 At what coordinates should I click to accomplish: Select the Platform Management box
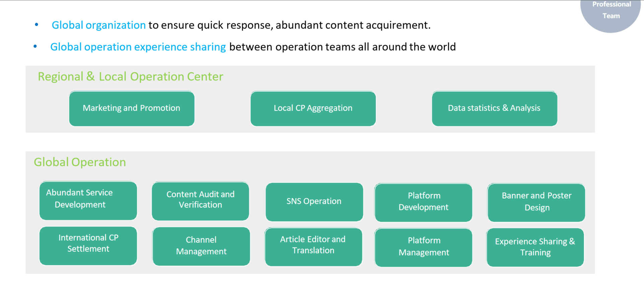pyautogui.click(x=423, y=247)
